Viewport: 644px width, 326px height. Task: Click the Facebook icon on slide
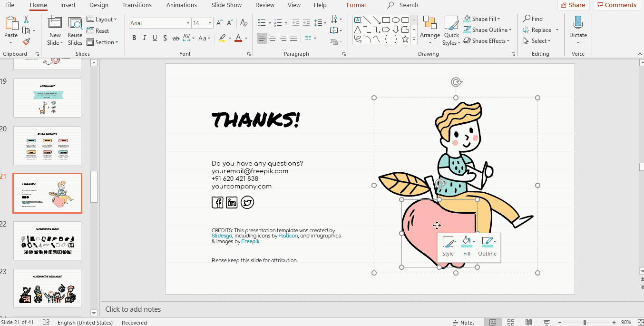tap(217, 203)
